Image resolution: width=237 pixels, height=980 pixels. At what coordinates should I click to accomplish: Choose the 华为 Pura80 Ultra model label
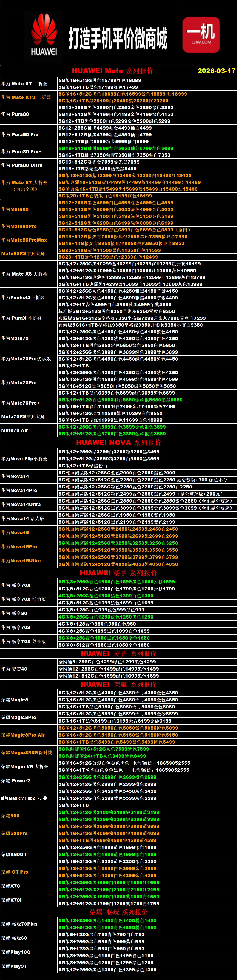coord(22,165)
